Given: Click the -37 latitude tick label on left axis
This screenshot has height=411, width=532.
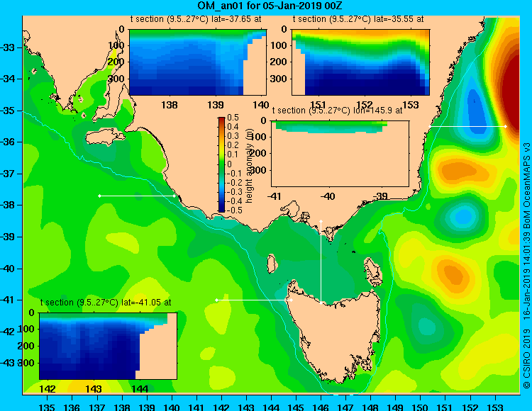Looking at the screenshot, I should coord(8,174).
